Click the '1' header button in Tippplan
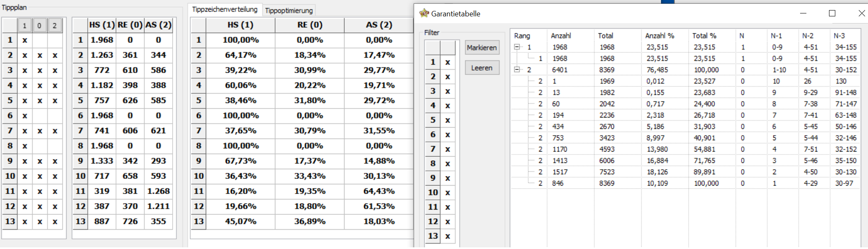This screenshot has height=249, width=868. [25, 26]
